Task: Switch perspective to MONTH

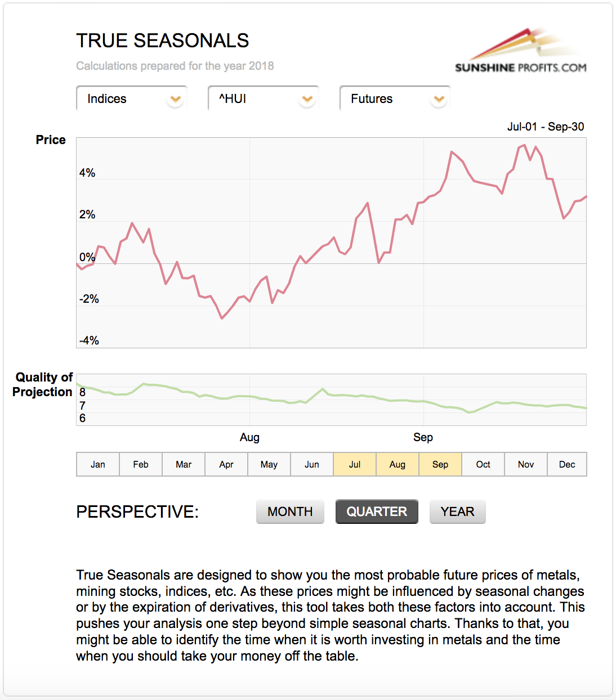Action: pyautogui.click(x=290, y=511)
